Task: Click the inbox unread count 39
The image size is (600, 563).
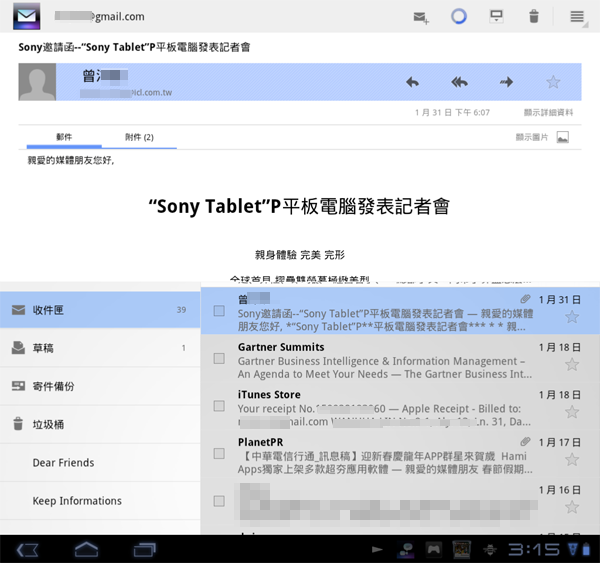Action: coord(181,310)
